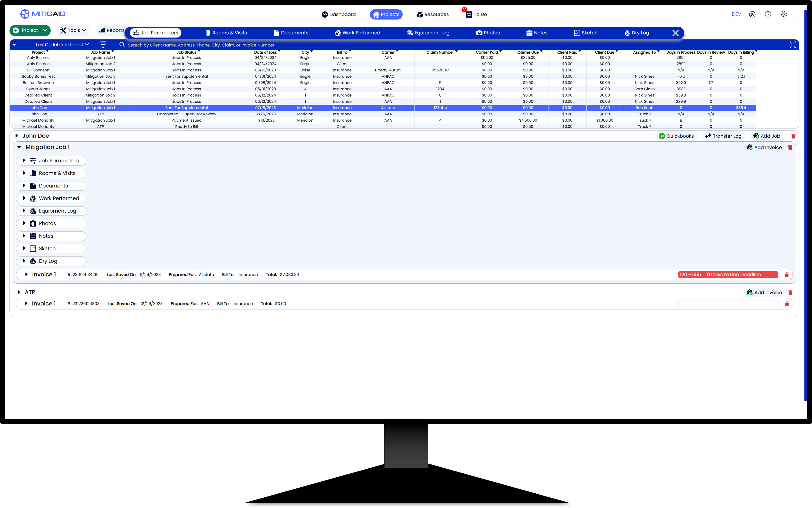Click the fullscreen expand icon in search bar

(x=793, y=45)
